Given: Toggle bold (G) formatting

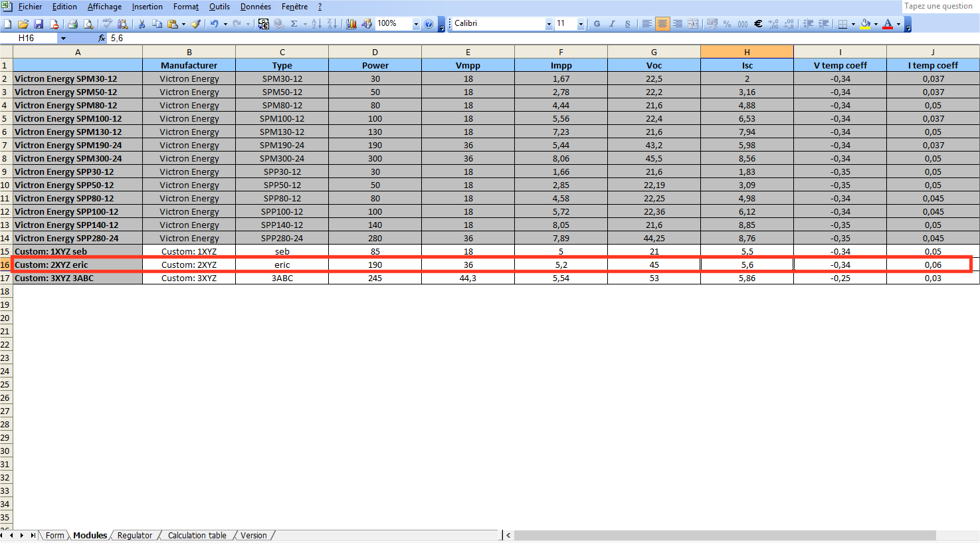Looking at the screenshot, I should [597, 24].
